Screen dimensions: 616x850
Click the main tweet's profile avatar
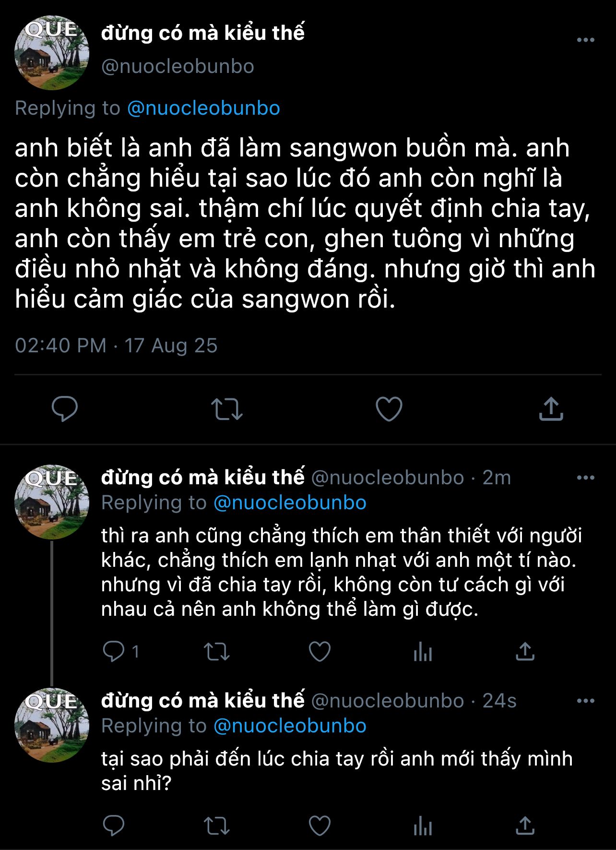(52, 52)
